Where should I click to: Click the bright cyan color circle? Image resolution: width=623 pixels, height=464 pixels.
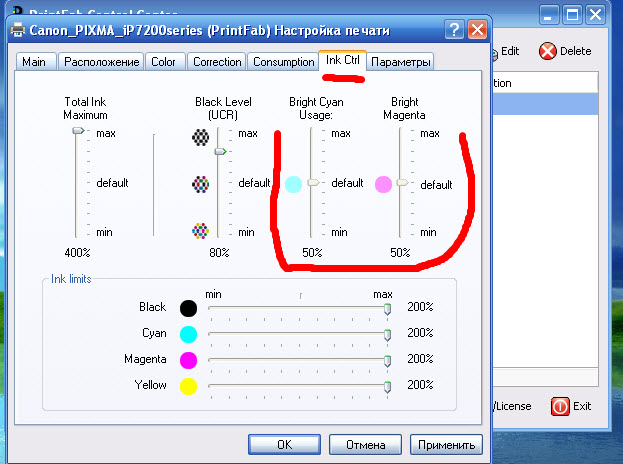pyautogui.click(x=293, y=184)
